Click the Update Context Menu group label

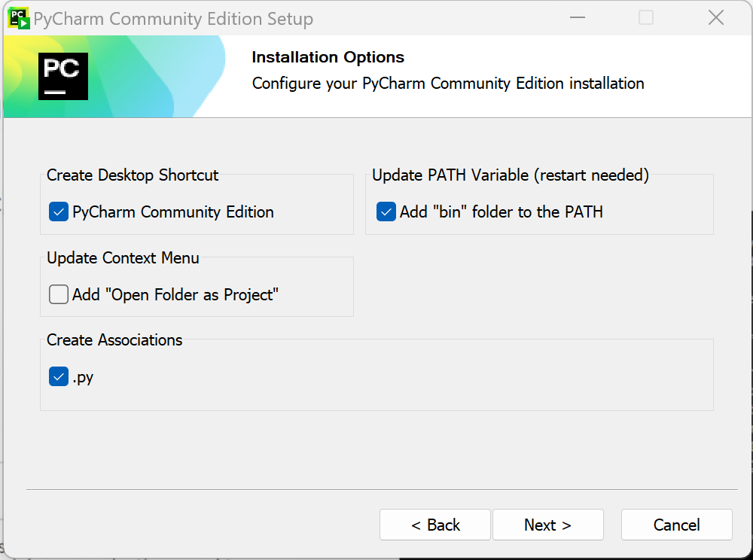123,258
